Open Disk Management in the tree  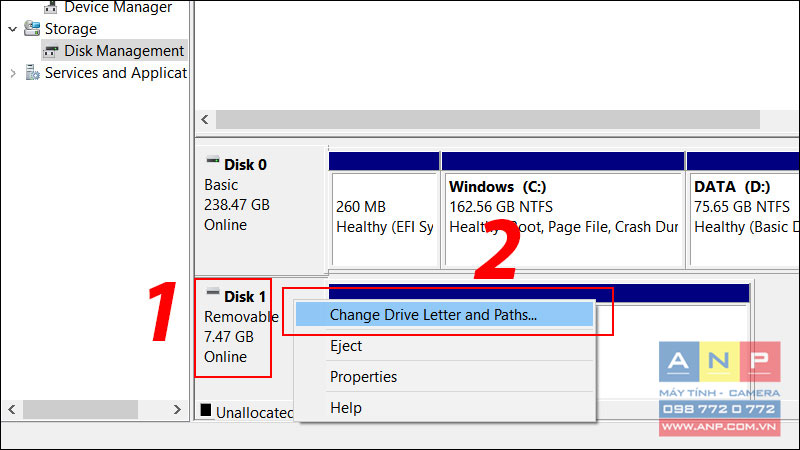pos(124,51)
